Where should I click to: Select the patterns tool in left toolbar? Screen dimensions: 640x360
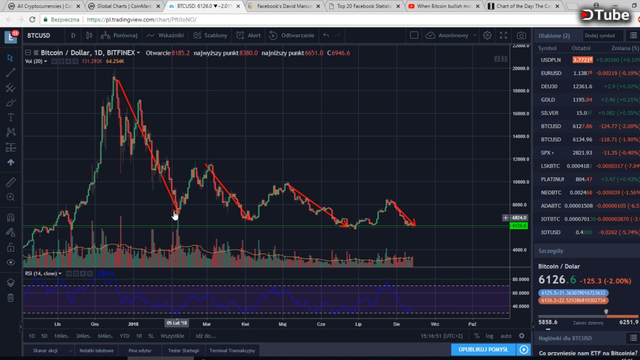11,132
